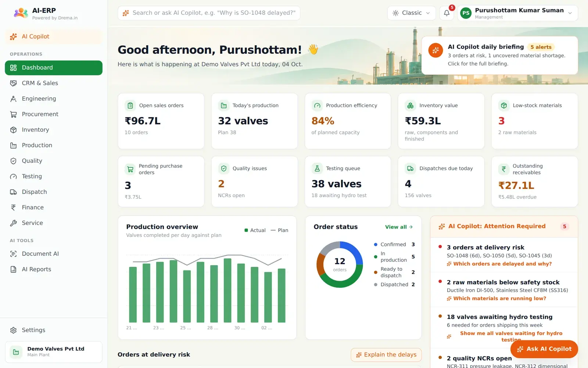Click the View all link in Order status

coord(399,227)
